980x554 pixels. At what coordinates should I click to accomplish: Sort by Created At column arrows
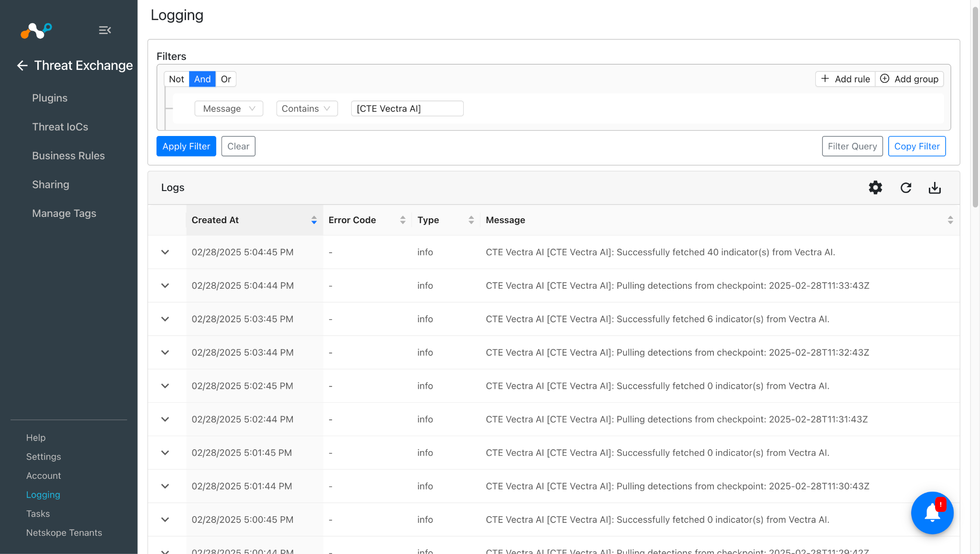[x=314, y=220]
